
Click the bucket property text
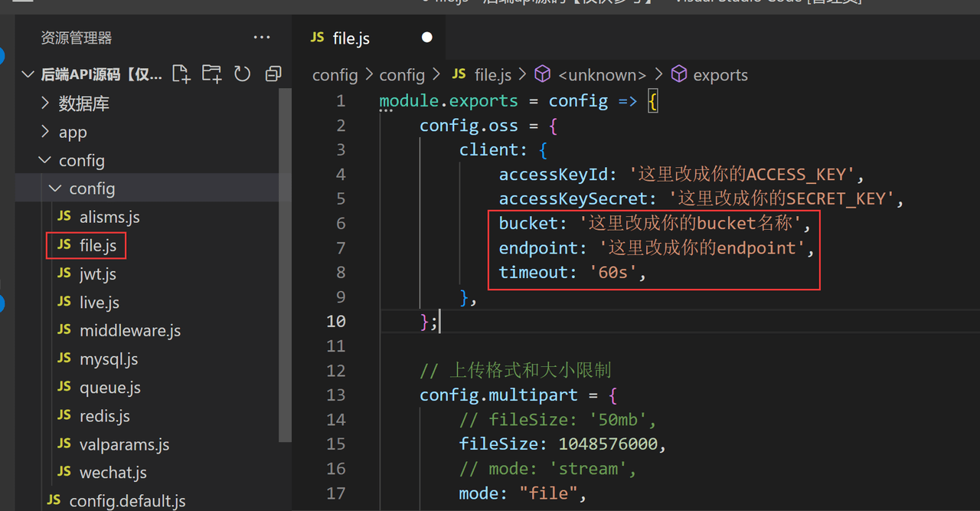tap(529, 223)
